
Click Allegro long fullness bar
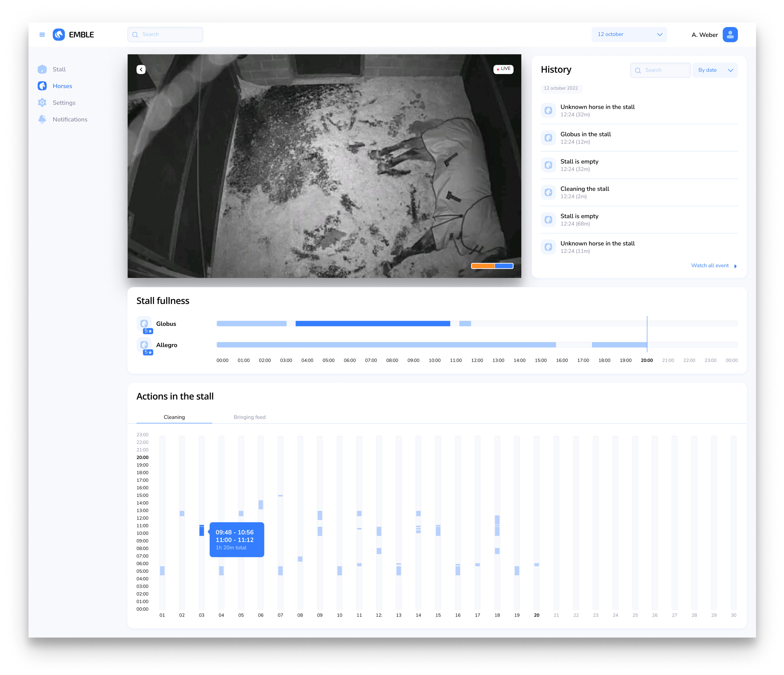[x=386, y=345]
